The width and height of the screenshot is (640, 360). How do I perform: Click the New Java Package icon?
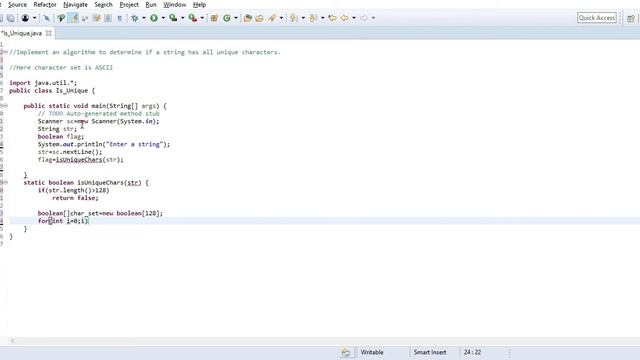pyautogui.click(x=214, y=18)
